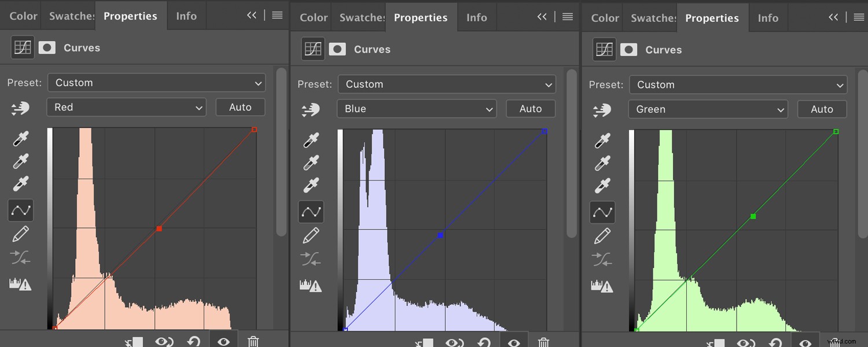
Task: Click Auto in the Red curves panel
Action: [240, 107]
